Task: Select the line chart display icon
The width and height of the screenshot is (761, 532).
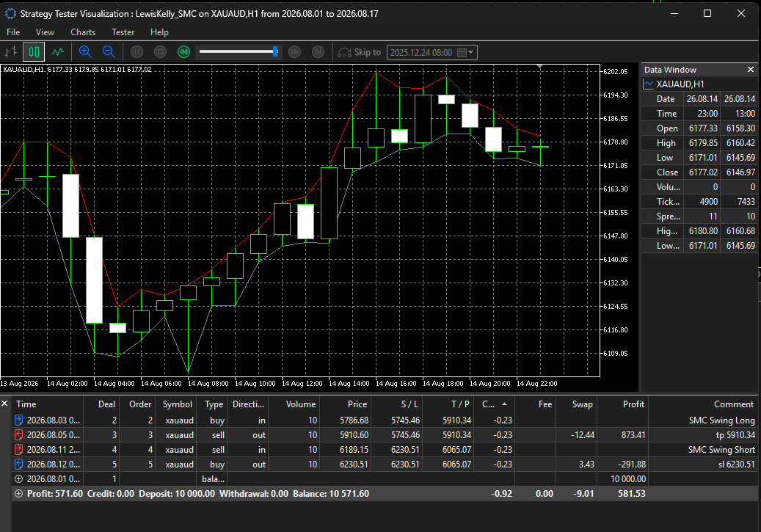Action: (58, 51)
